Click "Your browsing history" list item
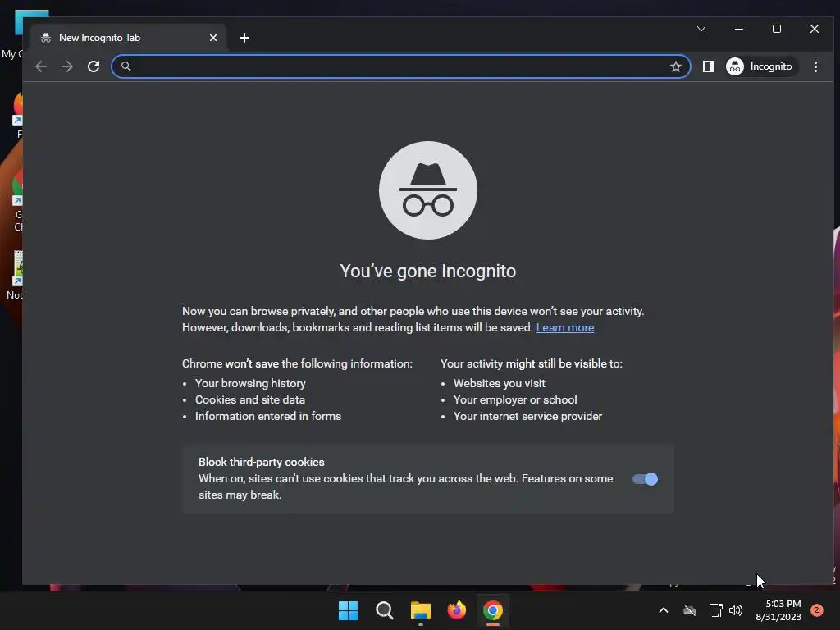 point(250,383)
